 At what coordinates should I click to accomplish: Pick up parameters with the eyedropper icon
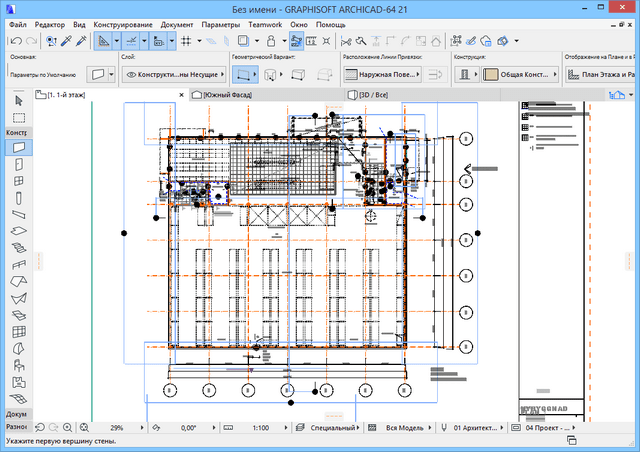point(66,41)
